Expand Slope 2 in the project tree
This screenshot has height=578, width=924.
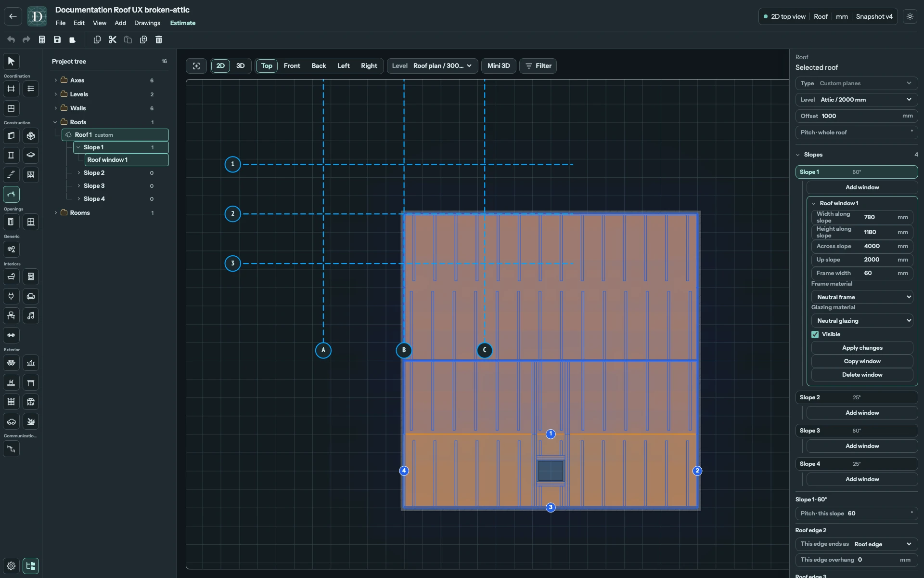pos(79,173)
